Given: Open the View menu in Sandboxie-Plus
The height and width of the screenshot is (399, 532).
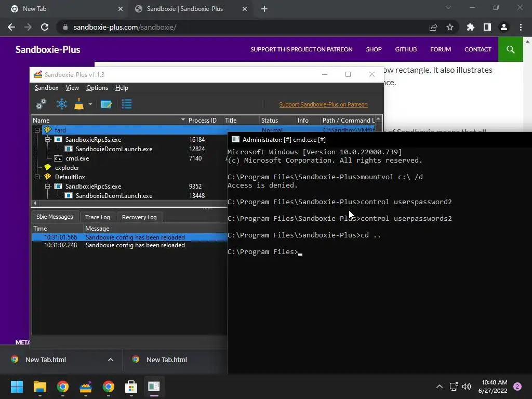Looking at the screenshot, I should (x=72, y=88).
